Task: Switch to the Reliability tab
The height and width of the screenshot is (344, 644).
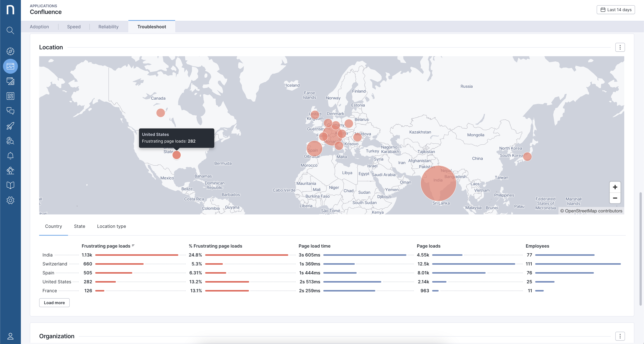Action: click(108, 27)
